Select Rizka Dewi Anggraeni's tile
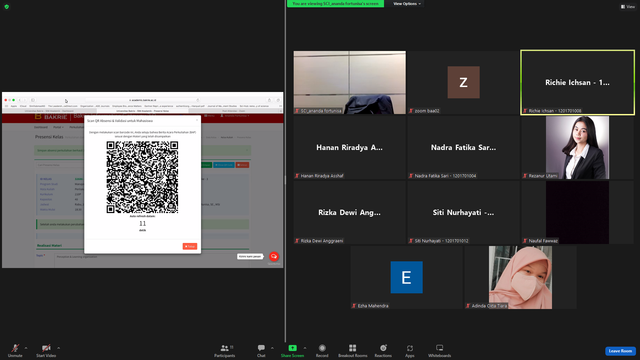Viewport: 640px width, 360px height. pos(350,212)
